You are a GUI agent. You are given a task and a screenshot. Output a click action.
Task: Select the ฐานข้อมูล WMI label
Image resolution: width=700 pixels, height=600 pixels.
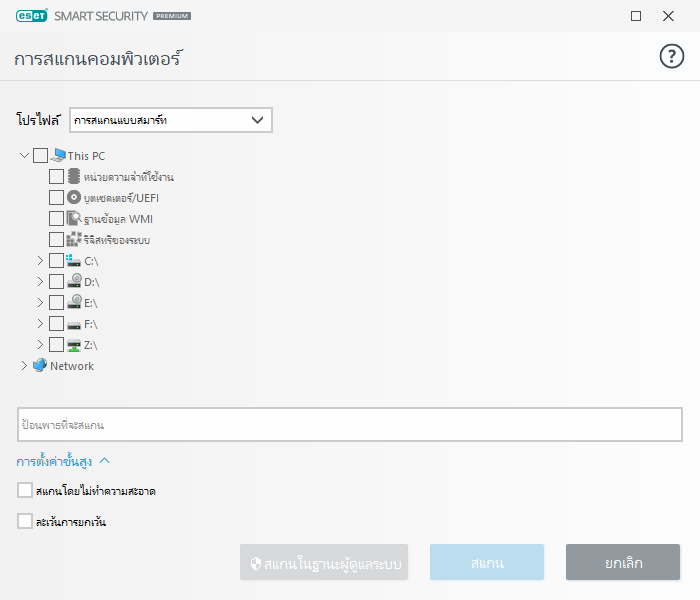tap(118, 219)
